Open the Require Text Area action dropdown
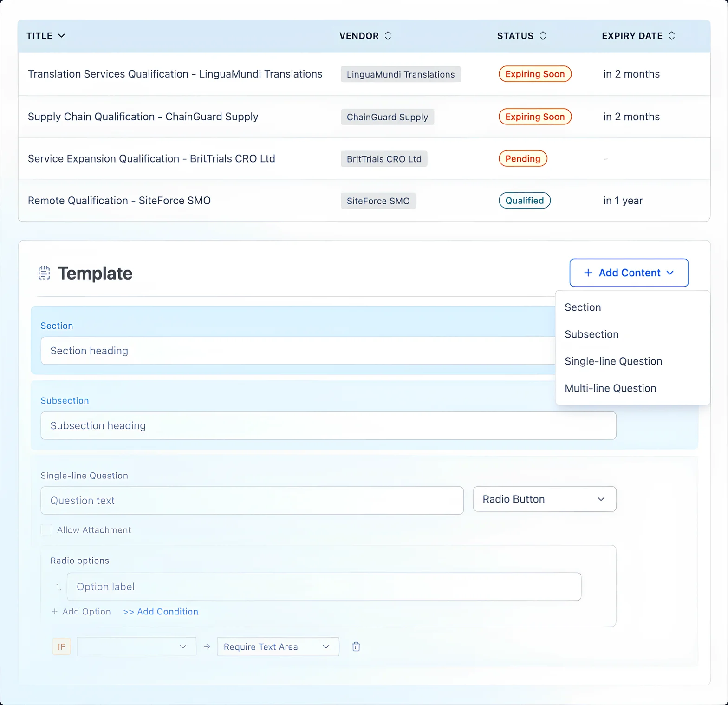 click(278, 646)
